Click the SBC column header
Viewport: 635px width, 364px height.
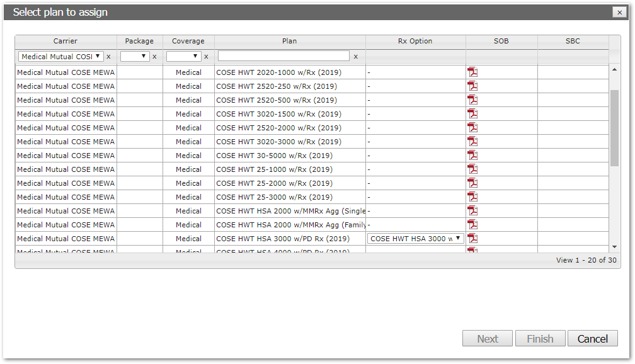pos(573,42)
